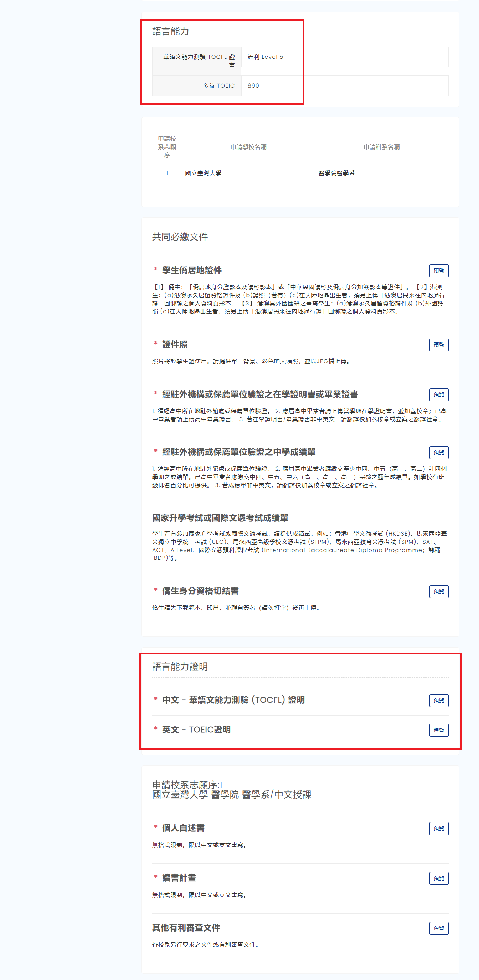Click the 共同必繳文件 section heading
This screenshot has height=980, width=479.
click(180, 237)
